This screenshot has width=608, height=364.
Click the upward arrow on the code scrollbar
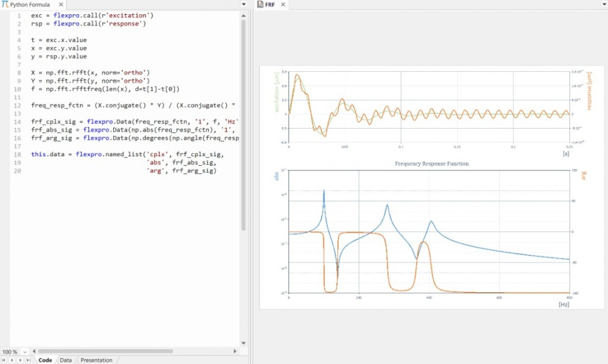point(243,15)
